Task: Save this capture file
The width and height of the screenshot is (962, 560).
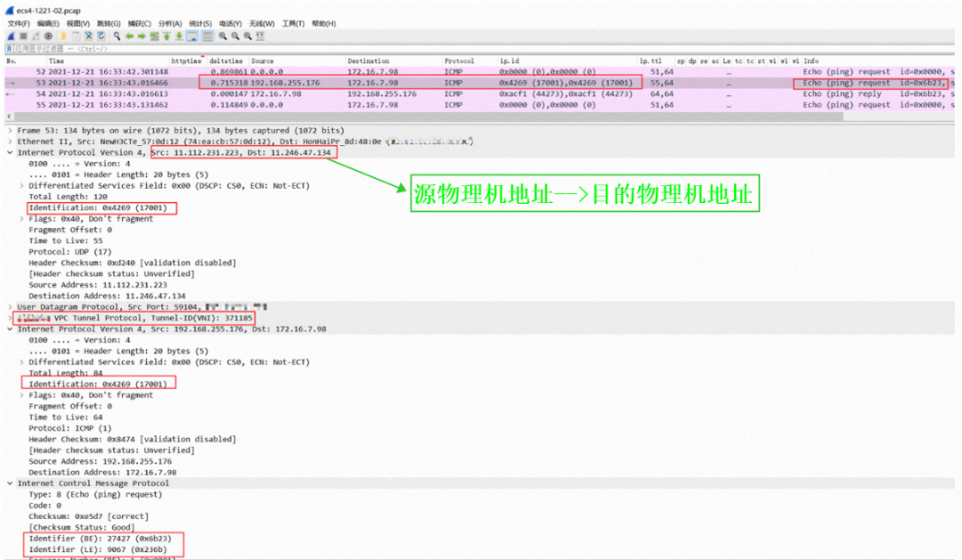Action: point(76,37)
